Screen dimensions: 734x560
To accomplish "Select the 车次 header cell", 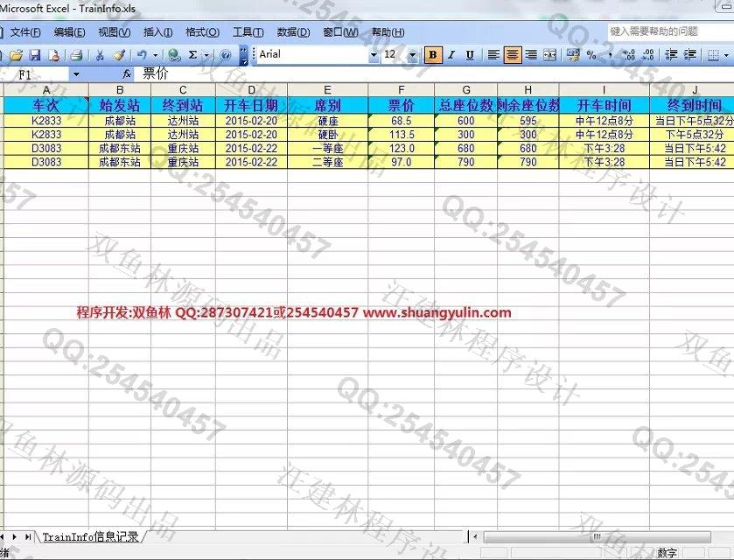I will [45, 105].
